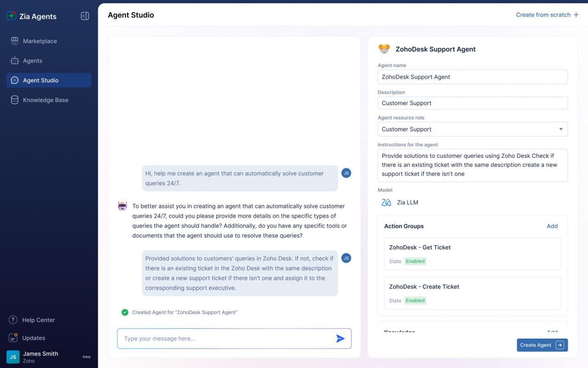588x368 pixels.
Task: Click Create from scratch link
Action: point(547,15)
